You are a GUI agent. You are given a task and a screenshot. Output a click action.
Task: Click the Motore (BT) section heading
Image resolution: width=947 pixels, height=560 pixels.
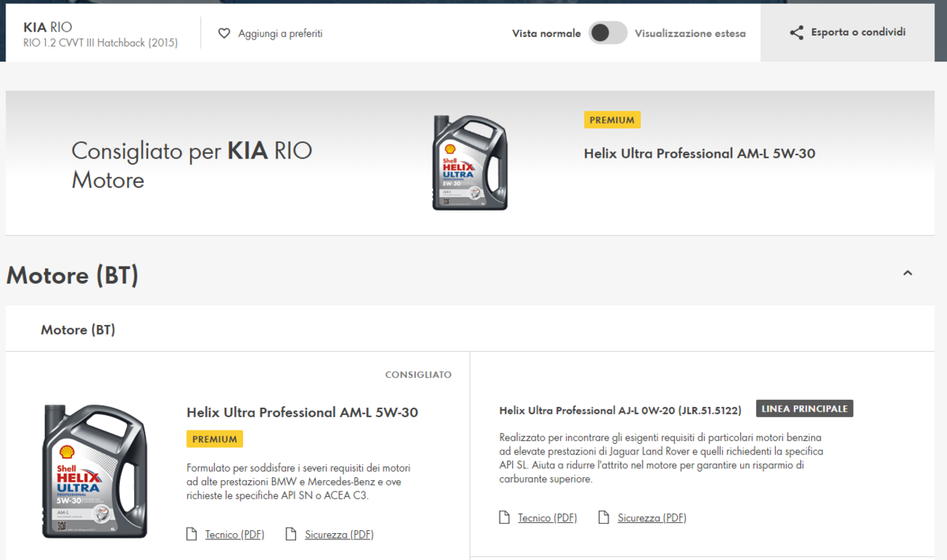(73, 275)
